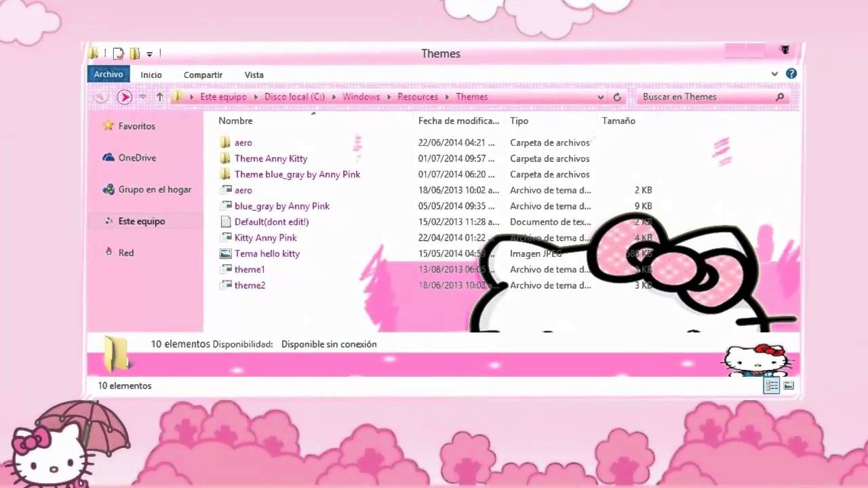Refresh the Themes folder view
The height and width of the screenshot is (488, 868).
click(617, 97)
